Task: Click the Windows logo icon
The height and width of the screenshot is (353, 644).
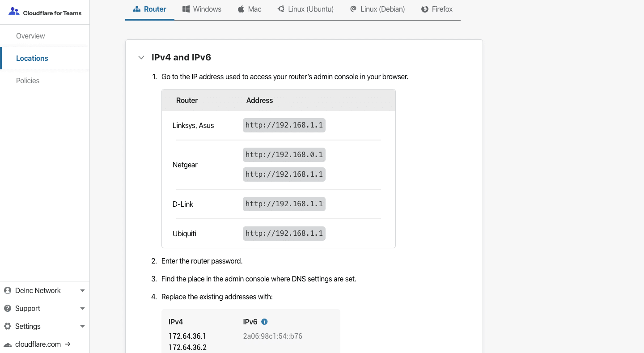Action: click(186, 9)
